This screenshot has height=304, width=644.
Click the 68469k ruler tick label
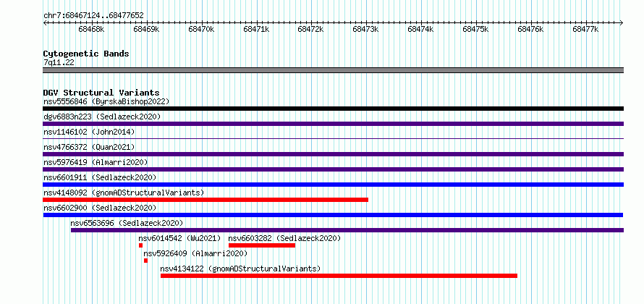(146, 29)
